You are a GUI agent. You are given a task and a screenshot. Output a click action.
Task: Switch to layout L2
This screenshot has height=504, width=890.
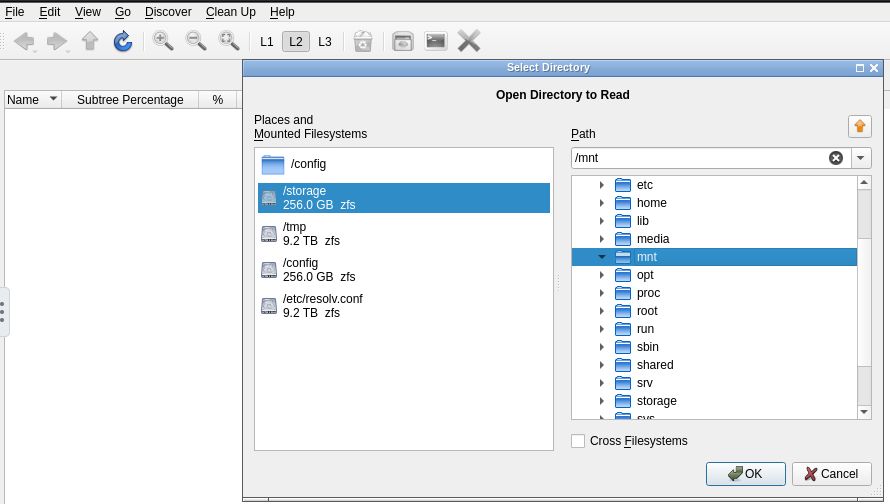click(x=296, y=41)
